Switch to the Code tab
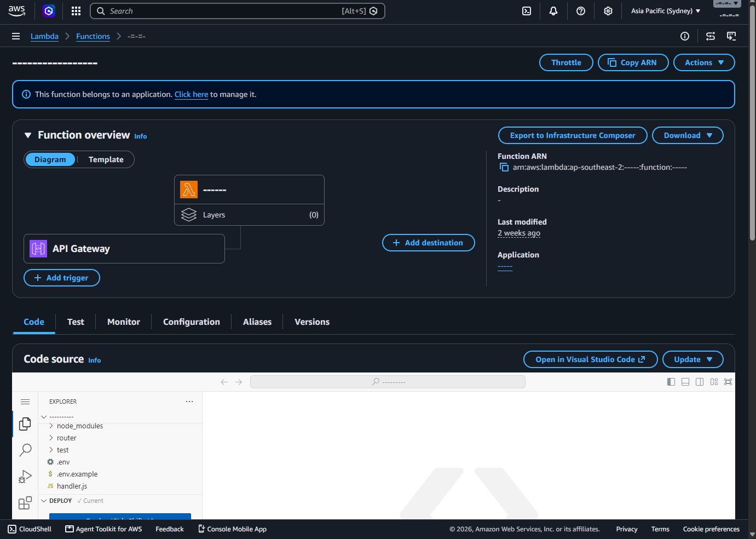This screenshot has height=539, width=756. pyautogui.click(x=34, y=322)
